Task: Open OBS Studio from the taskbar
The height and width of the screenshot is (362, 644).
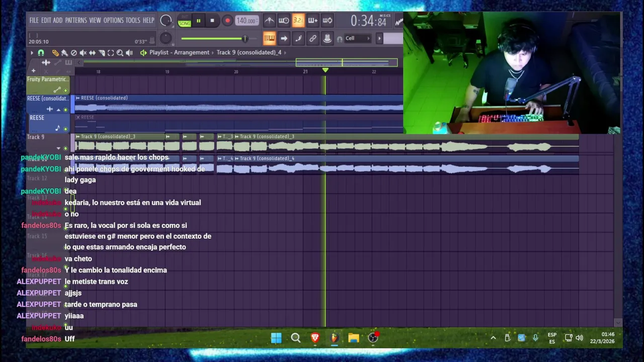Action: (373, 338)
